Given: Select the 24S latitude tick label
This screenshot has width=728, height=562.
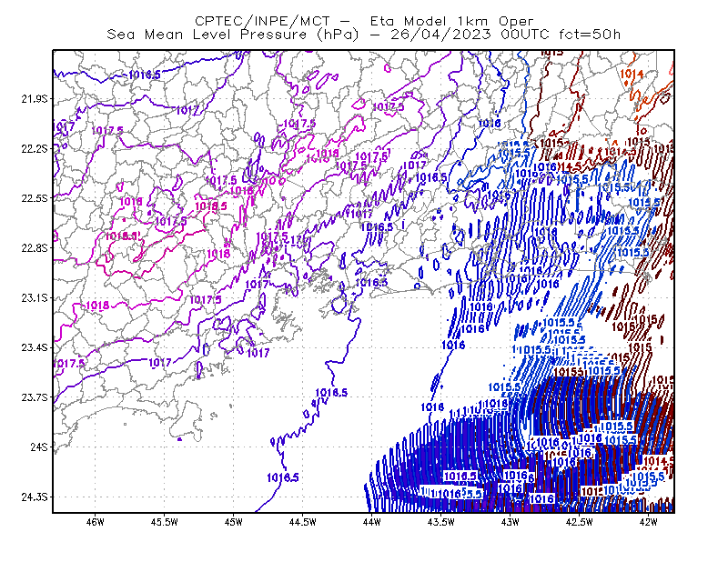Looking at the screenshot, I should (x=39, y=447).
